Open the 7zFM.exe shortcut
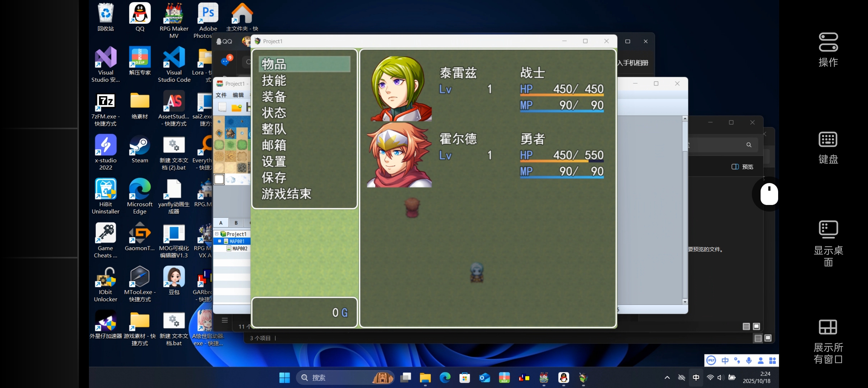The image size is (868, 388). click(106, 109)
